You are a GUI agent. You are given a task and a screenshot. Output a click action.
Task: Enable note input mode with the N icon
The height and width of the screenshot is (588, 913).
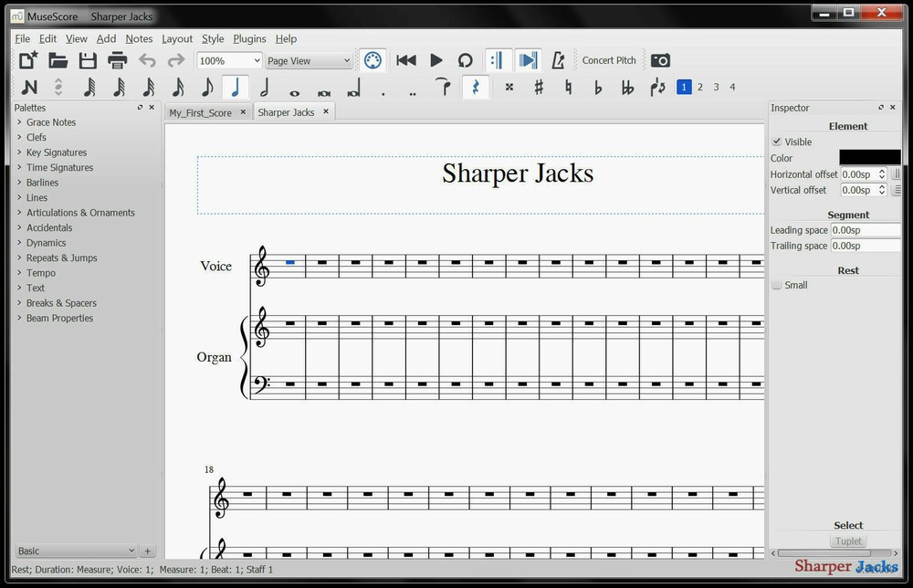[28, 87]
